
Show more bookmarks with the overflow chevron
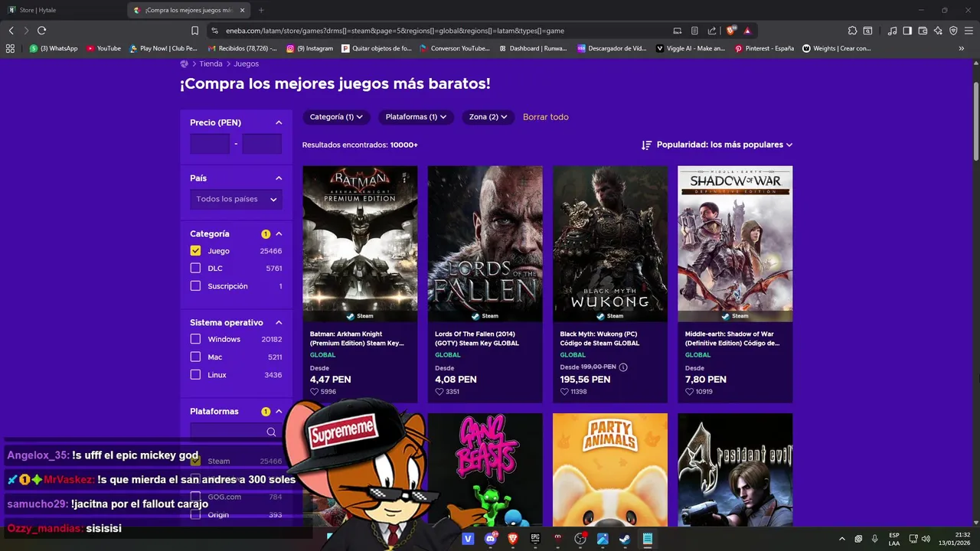click(962, 48)
